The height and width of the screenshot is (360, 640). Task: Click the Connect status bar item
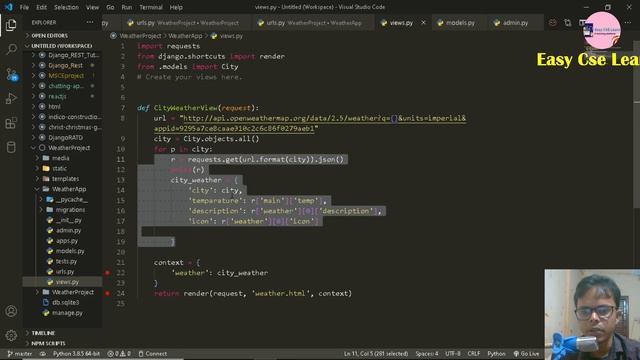click(153, 354)
